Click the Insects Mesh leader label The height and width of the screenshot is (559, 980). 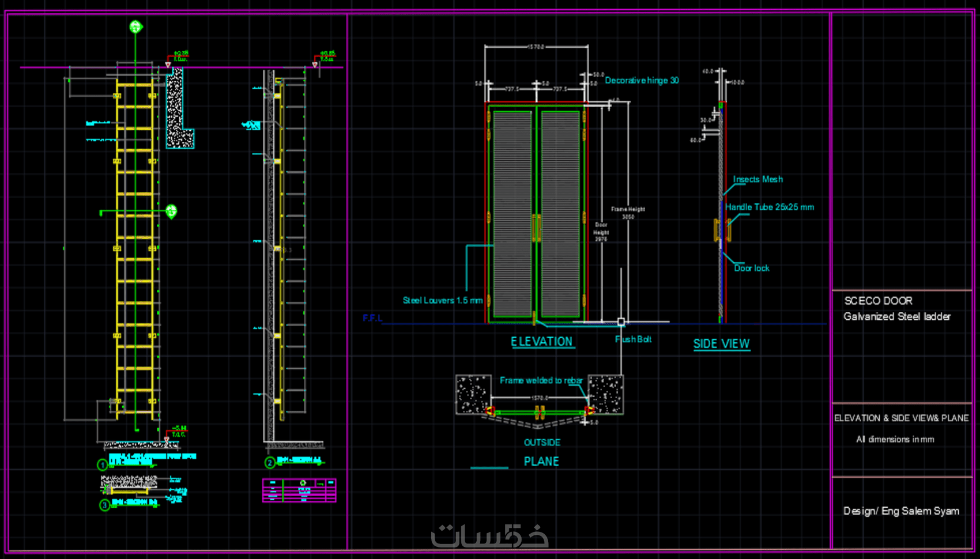point(757,179)
